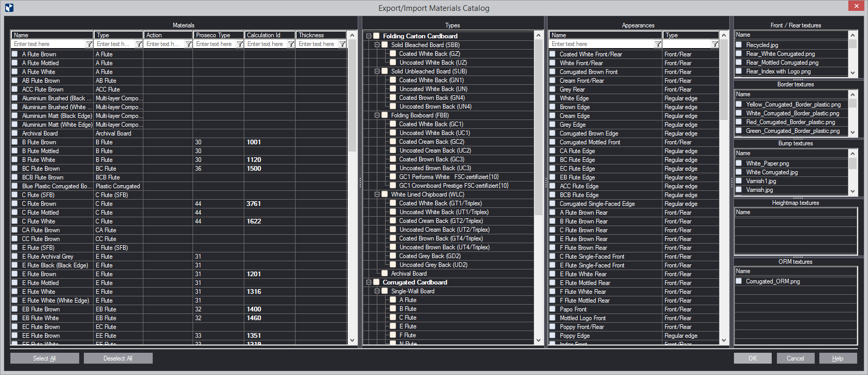The height and width of the screenshot is (375, 868).
Task: Check the Coated White Front/Rear appearance checkbox
Action: pyautogui.click(x=552, y=54)
